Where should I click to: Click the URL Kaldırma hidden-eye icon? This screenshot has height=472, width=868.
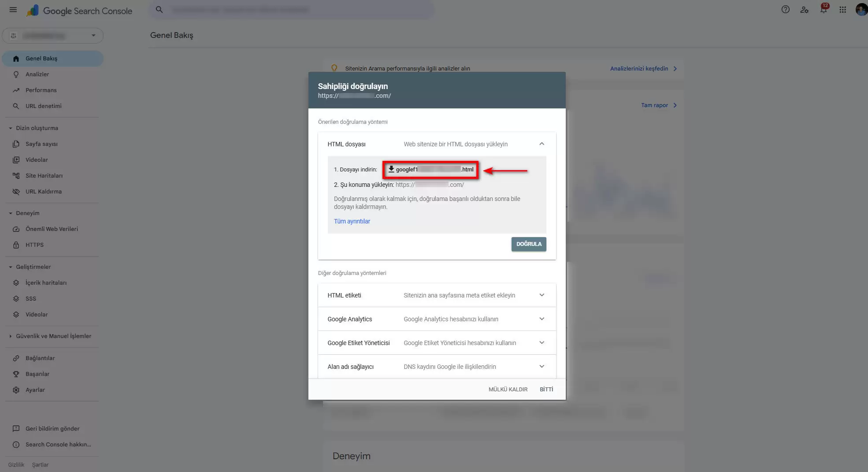16,192
